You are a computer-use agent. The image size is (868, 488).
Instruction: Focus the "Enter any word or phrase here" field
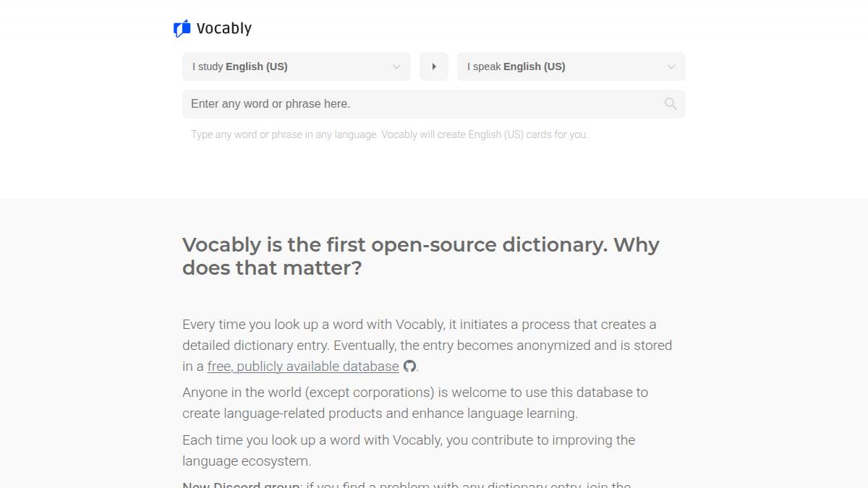tap(420, 104)
